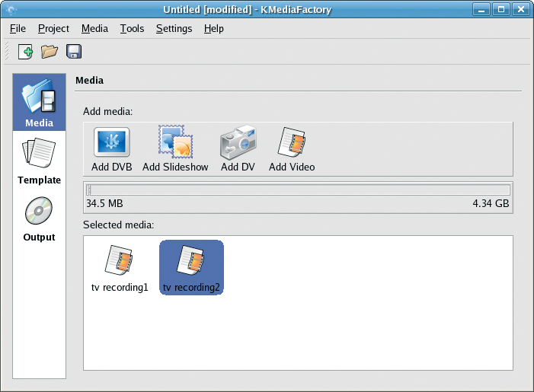Save project using floppy disk icon
The image size is (534, 392).
pos(74,52)
